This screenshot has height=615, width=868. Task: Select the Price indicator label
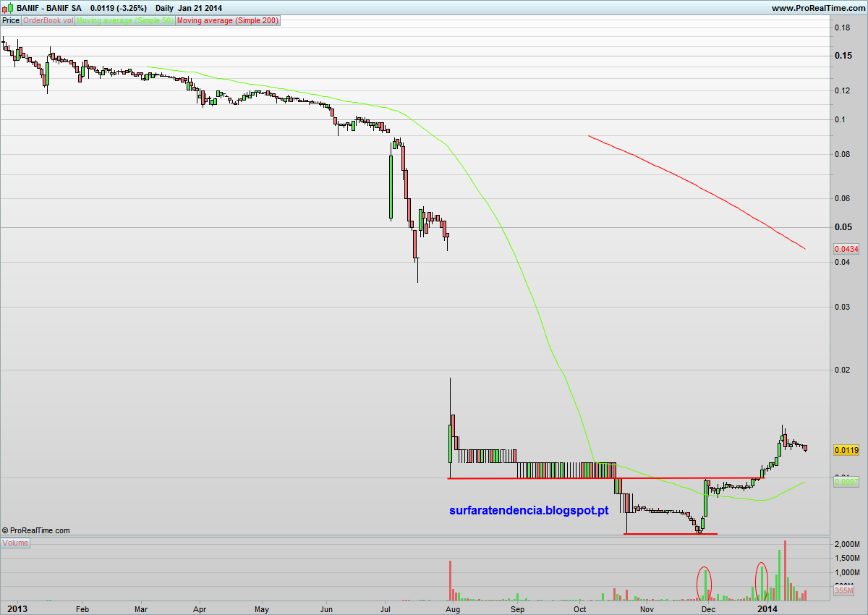click(11, 20)
